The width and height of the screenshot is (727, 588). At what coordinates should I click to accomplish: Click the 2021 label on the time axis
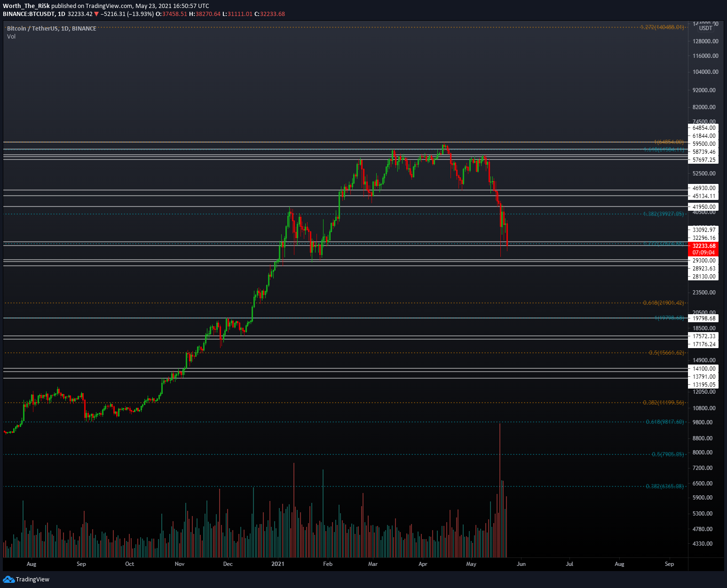pyautogui.click(x=278, y=564)
